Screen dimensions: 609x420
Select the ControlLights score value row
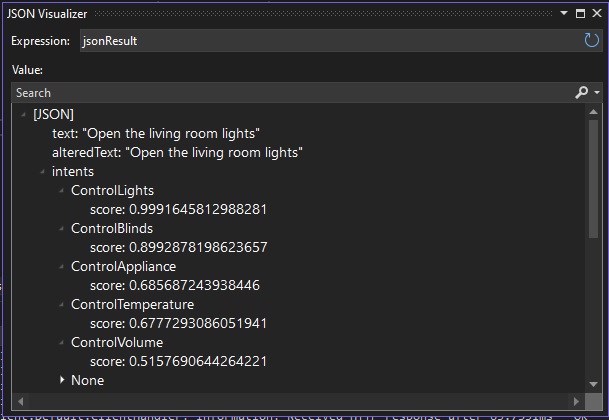click(x=178, y=210)
